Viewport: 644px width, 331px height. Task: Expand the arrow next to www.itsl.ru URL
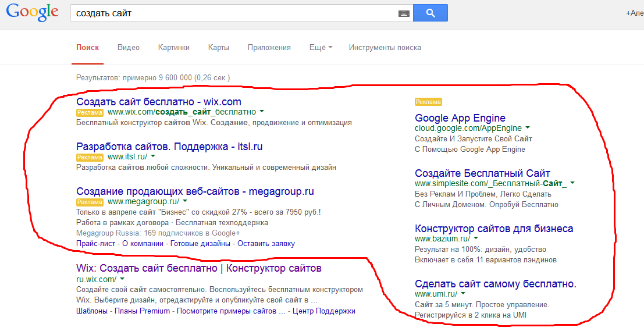click(153, 156)
